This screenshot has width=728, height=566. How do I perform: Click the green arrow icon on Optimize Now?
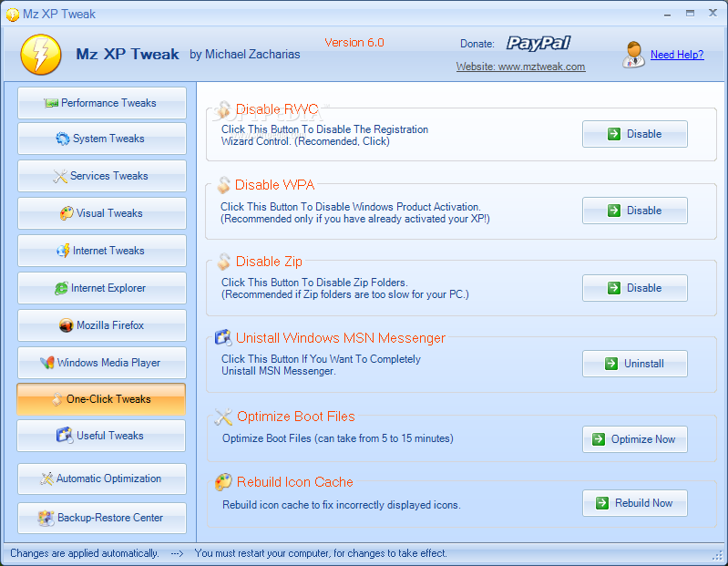coord(599,439)
